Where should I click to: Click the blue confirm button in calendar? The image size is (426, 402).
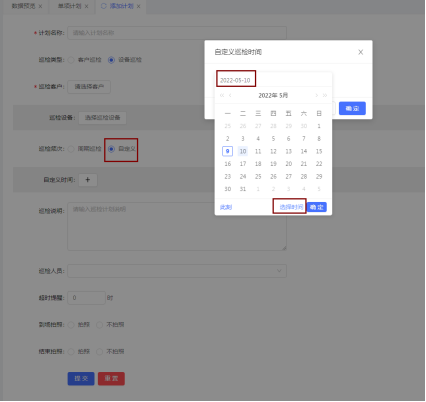pyautogui.click(x=317, y=207)
